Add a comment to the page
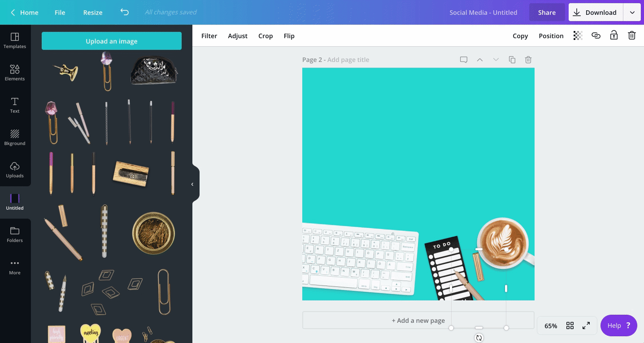The width and height of the screenshot is (644, 343). tap(464, 60)
